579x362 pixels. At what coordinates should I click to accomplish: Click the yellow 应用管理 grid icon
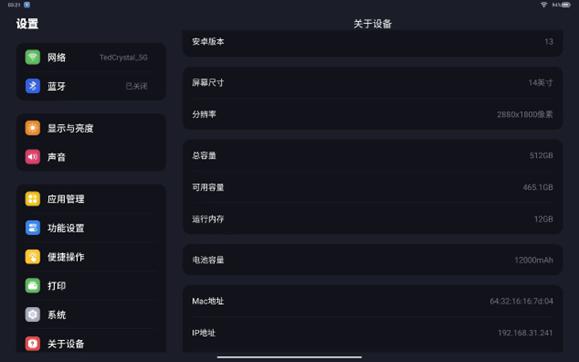click(x=32, y=199)
